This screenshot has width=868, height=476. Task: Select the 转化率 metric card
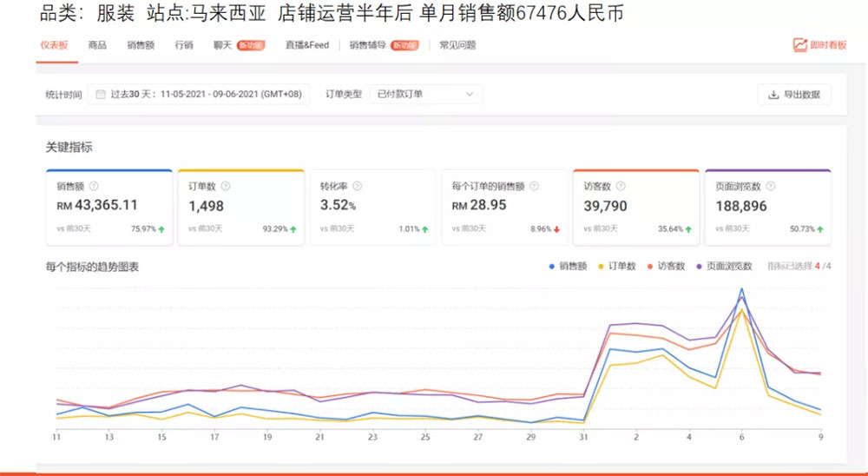pyautogui.click(x=372, y=207)
